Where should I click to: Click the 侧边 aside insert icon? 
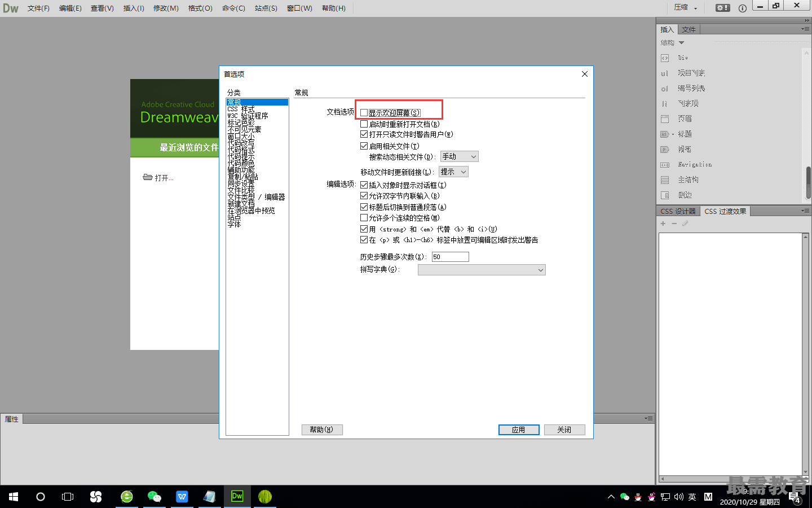click(x=665, y=195)
